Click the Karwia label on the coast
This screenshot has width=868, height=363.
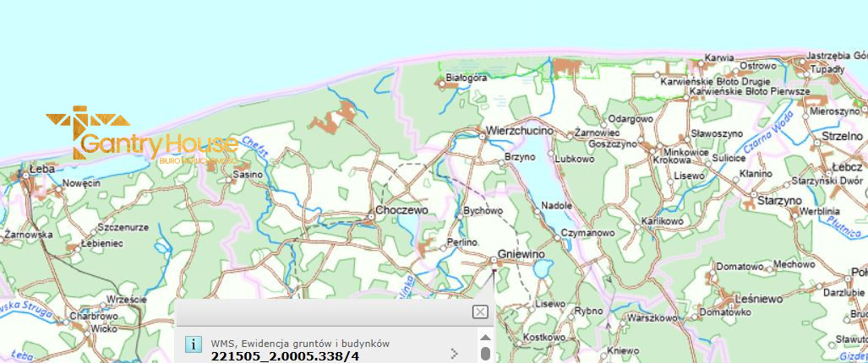point(718,57)
